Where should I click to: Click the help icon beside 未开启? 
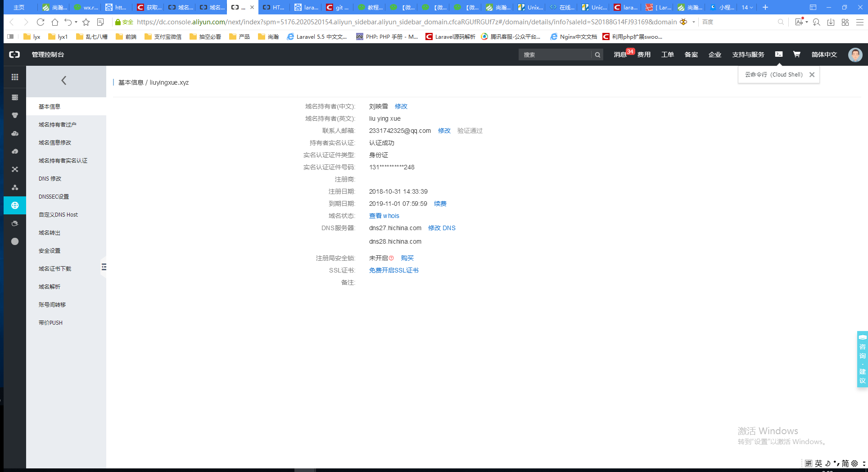pos(391,258)
